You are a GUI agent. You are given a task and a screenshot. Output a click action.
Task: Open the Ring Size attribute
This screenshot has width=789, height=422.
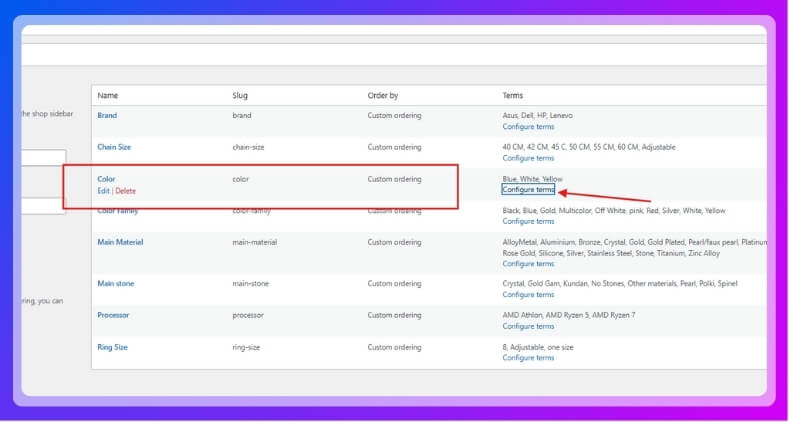(x=112, y=347)
